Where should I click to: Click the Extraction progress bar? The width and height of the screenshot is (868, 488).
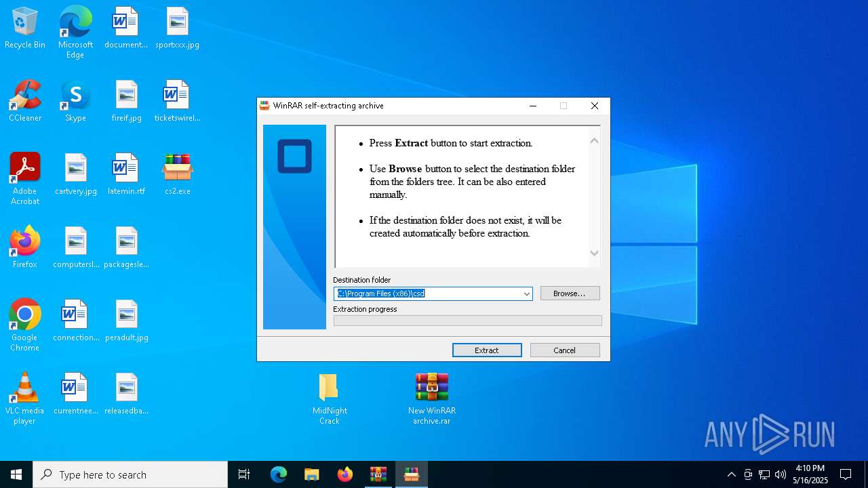click(467, 321)
